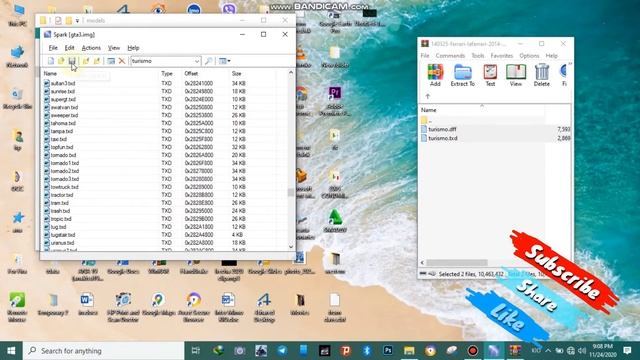Select sweeper.txd in the Spark list

click(64, 115)
